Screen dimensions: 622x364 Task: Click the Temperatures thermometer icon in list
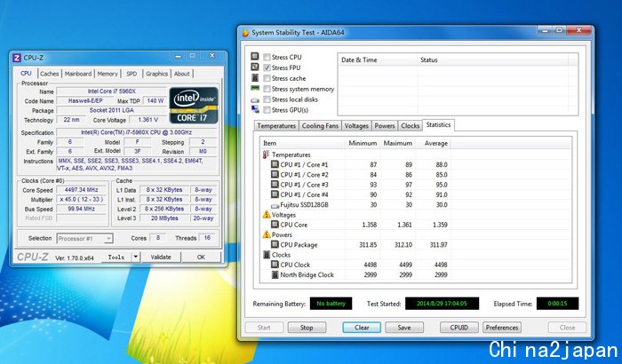pos(267,154)
